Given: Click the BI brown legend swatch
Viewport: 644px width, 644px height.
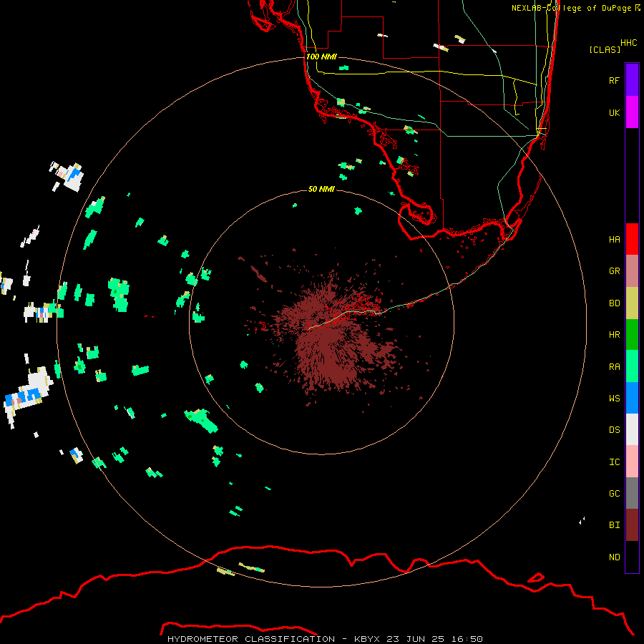Looking at the screenshot, I should (632, 525).
